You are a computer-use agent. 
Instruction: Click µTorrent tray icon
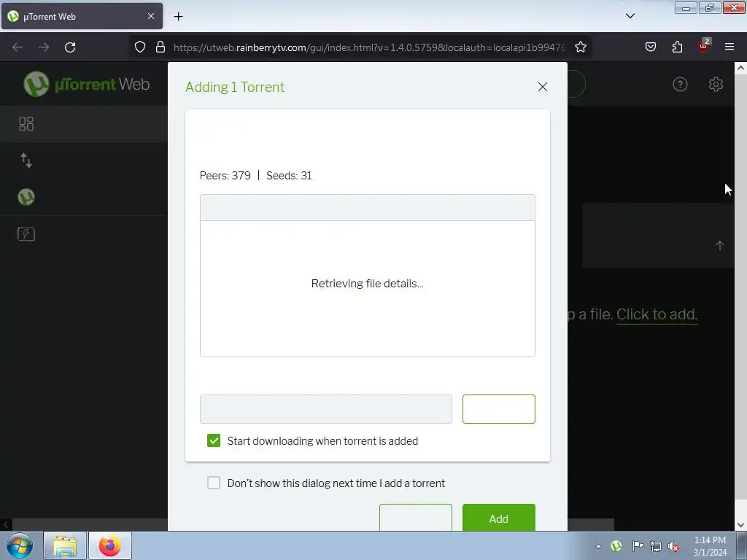click(x=616, y=546)
